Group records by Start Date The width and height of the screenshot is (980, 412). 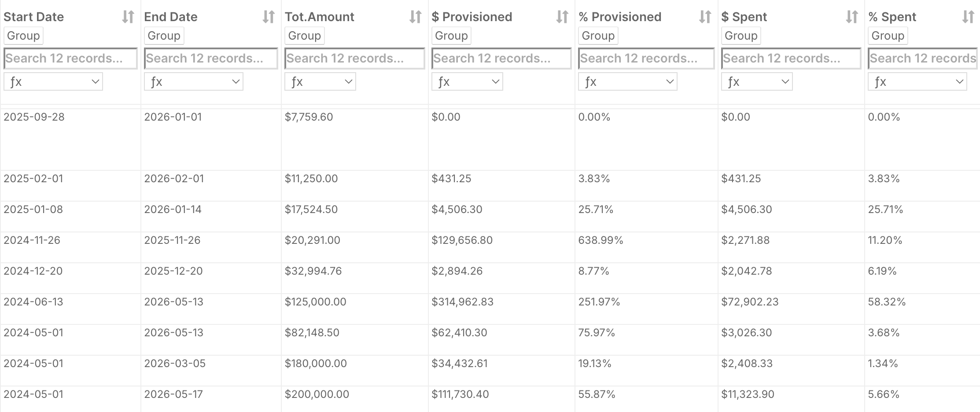(x=23, y=36)
